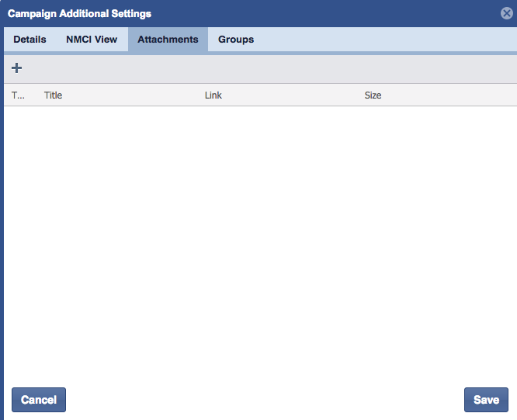This screenshot has width=517, height=420.
Task: Switch to the Details tab
Action: click(29, 40)
